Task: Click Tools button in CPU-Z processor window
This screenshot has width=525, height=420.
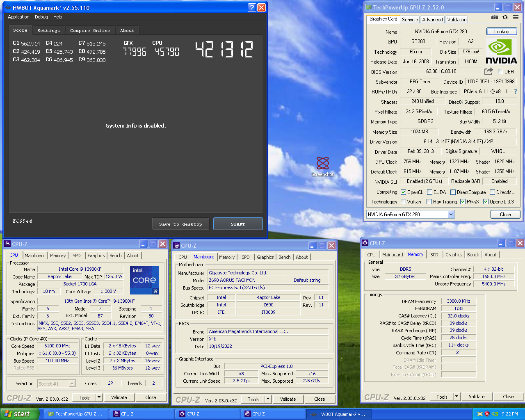Action: point(84,397)
